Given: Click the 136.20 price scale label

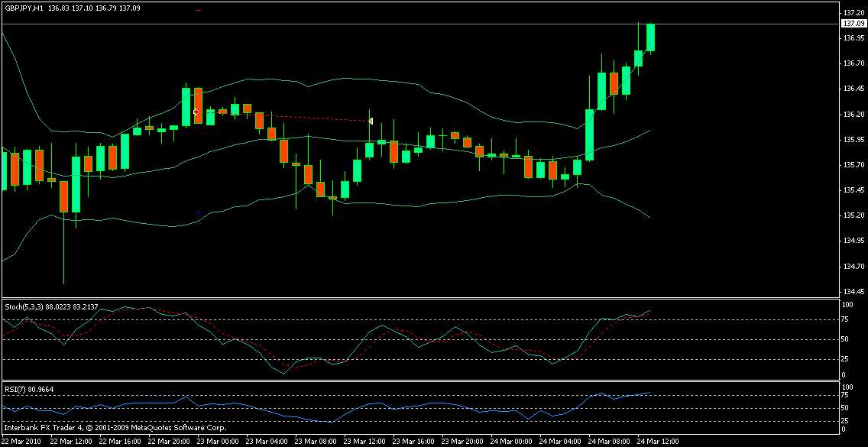Looking at the screenshot, I should tap(853, 115).
